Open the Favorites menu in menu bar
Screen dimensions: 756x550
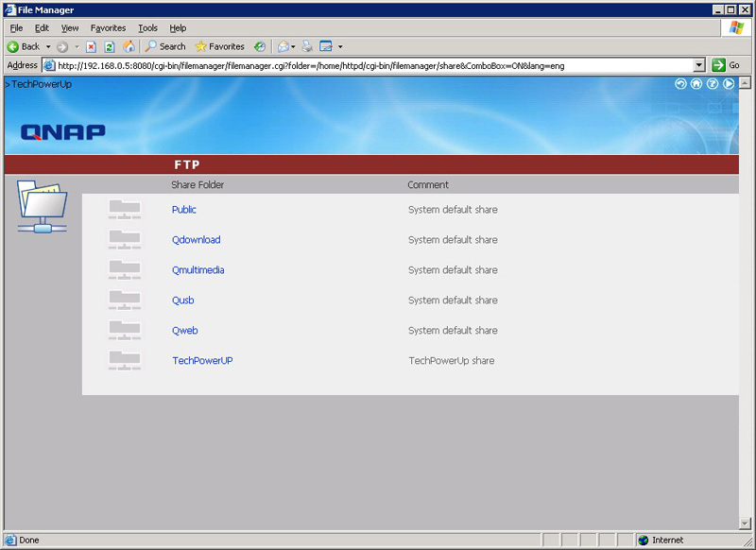pyautogui.click(x=108, y=28)
